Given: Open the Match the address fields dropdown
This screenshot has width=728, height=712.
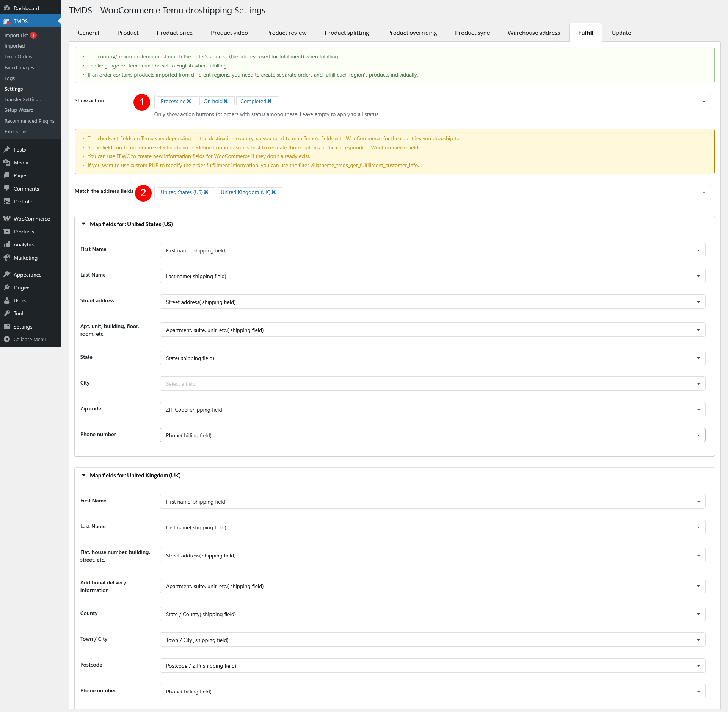Looking at the screenshot, I should 704,192.
